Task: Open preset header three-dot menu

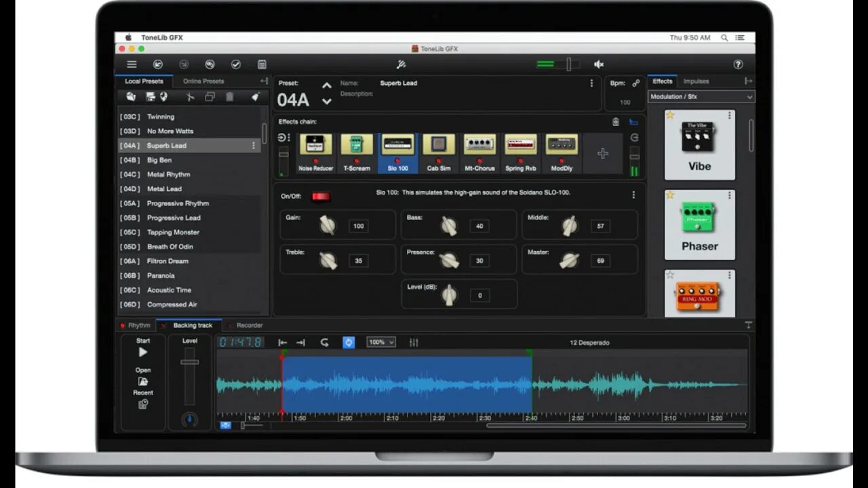Action: click(591, 83)
